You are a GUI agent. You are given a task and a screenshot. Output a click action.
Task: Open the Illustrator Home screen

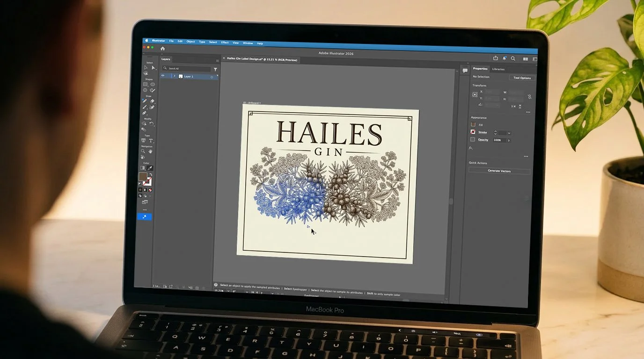(162, 48)
